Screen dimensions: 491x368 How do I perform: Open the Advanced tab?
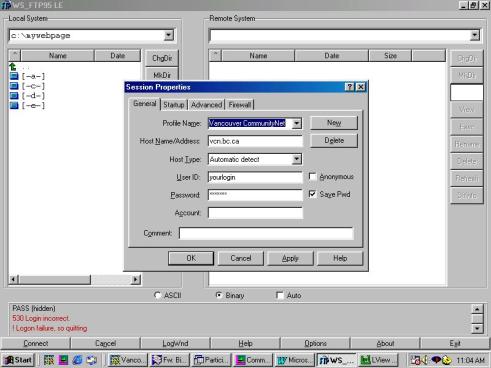206,105
